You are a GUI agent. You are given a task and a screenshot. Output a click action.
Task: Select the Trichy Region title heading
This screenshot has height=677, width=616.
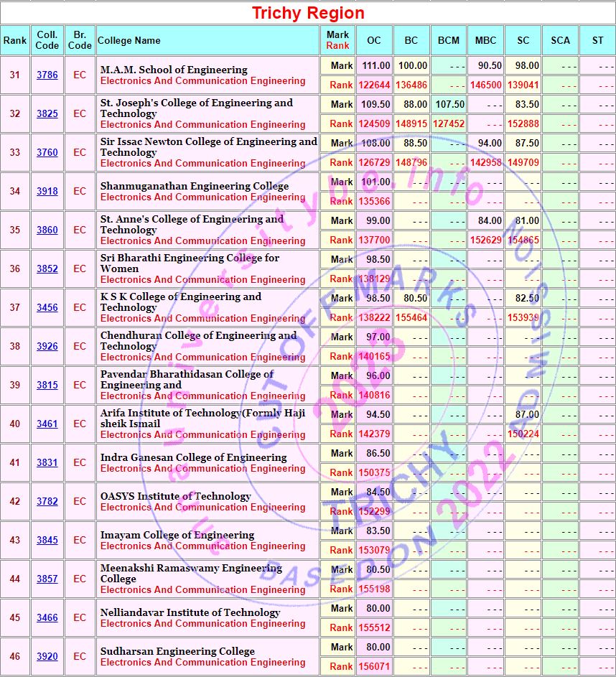point(308,13)
